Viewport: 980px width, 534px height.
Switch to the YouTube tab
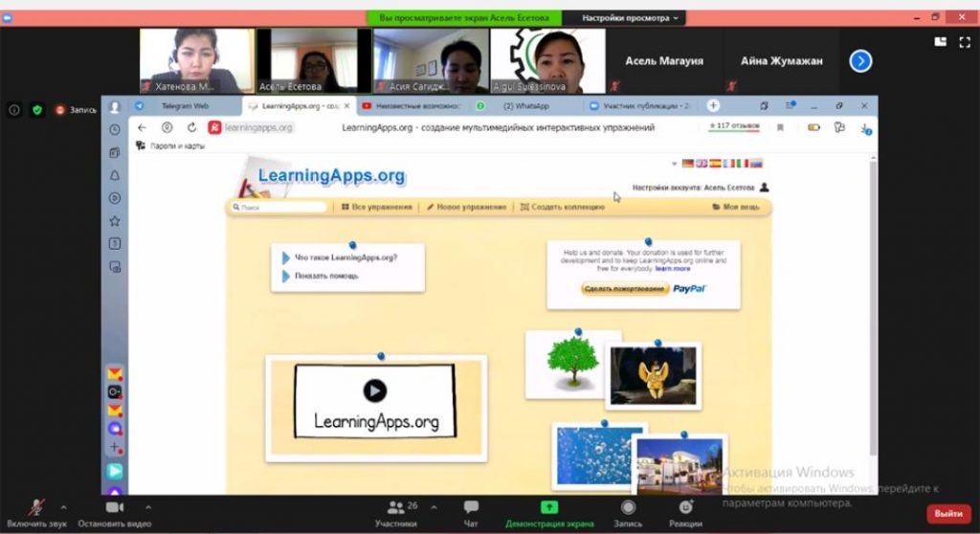(412, 106)
